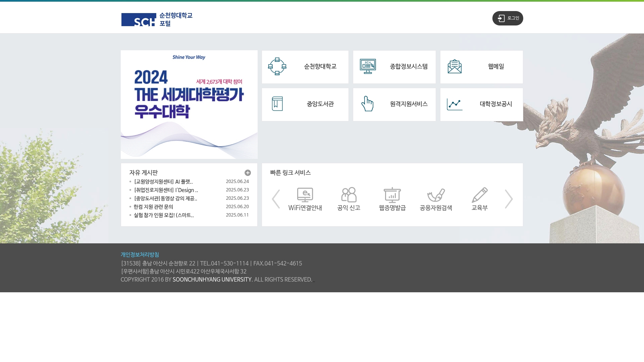Open the 개인정보처리방침 footer link
644x362 pixels.
coord(140,255)
